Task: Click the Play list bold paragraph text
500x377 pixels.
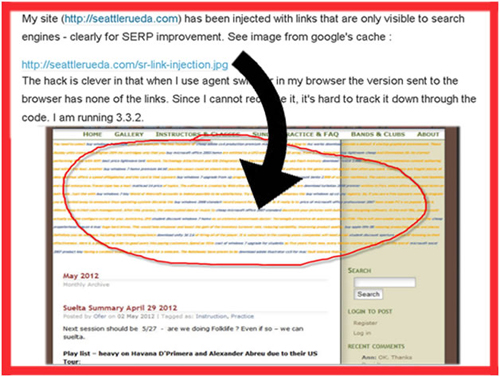Action: coord(190,357)
